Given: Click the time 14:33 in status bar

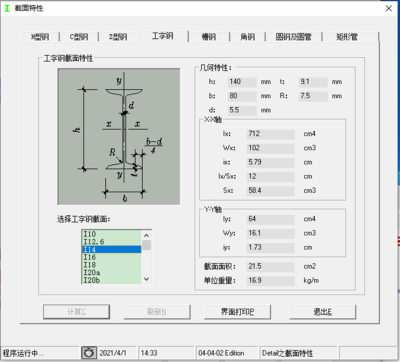Looking at the screenshot, I should (x=149, y=353).
